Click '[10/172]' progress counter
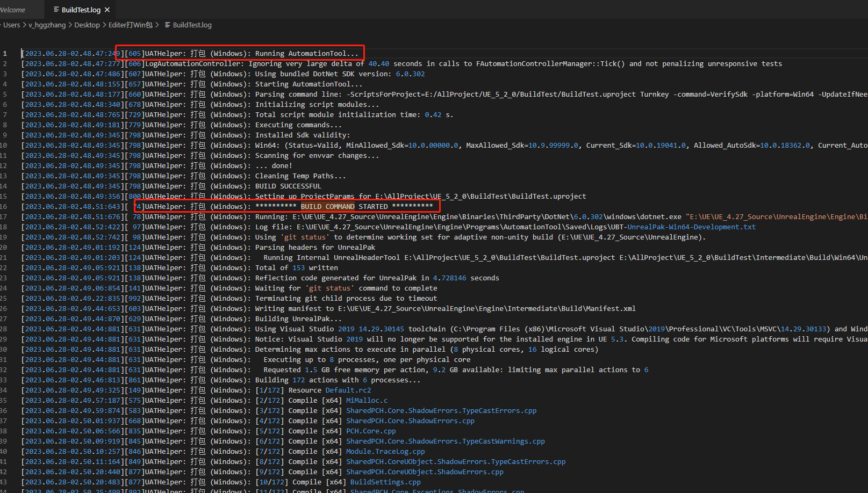This screenshot has width=868, height=493. pyautogui.click(x=271, y=482)
